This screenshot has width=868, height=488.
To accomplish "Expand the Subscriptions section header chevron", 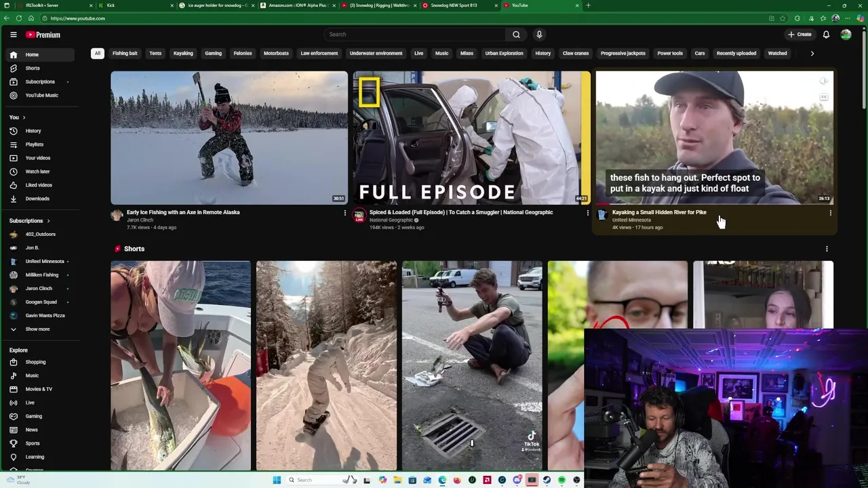I will [x=48, y=221].
